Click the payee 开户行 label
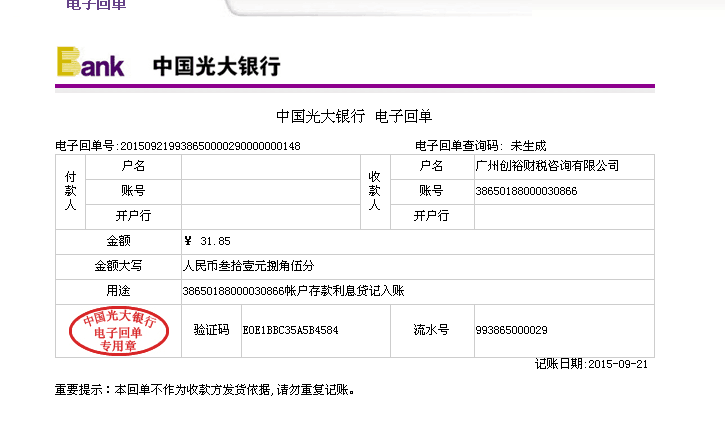The width and height of the screenshot is (725, 422). click(431, 216)
